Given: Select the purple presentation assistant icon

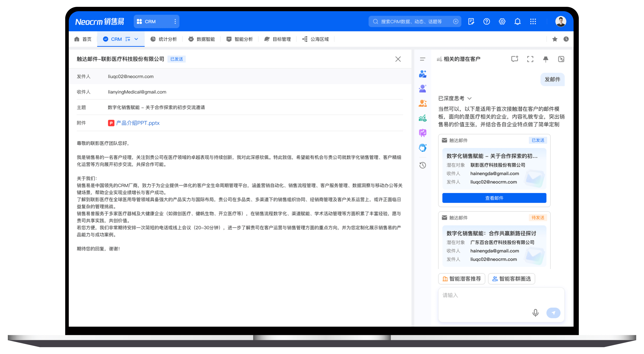Looking at the screenshot, I should [423, 133].
